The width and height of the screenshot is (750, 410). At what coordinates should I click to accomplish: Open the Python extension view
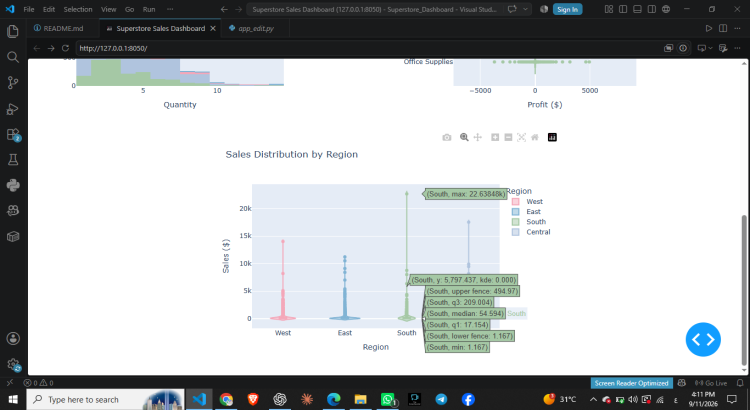tap(13, 185)
